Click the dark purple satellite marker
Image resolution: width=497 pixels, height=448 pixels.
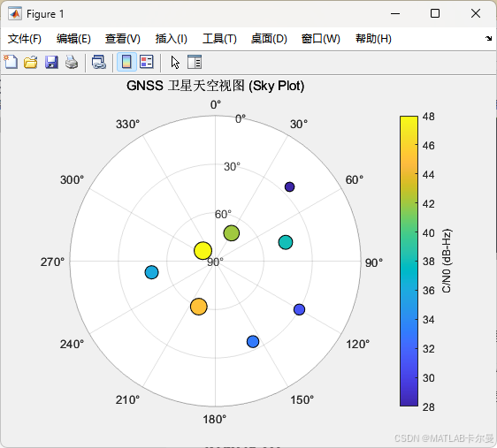tap(289, 186)
